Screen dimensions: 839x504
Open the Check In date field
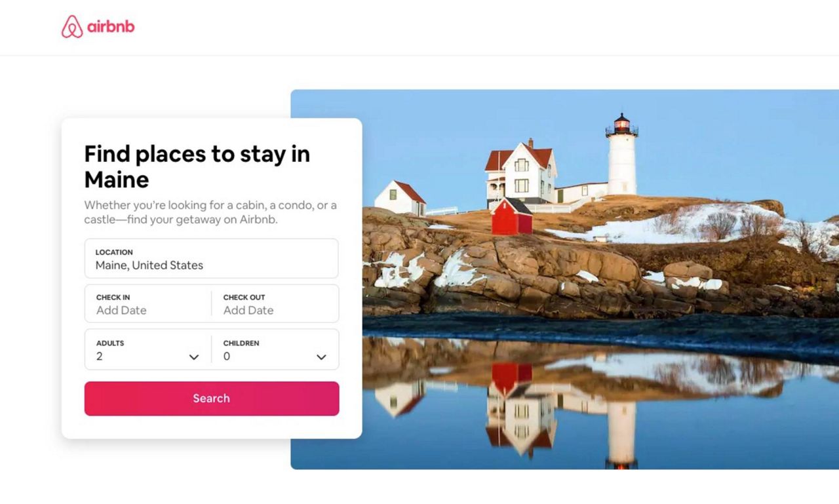click(x=148, y=303)
